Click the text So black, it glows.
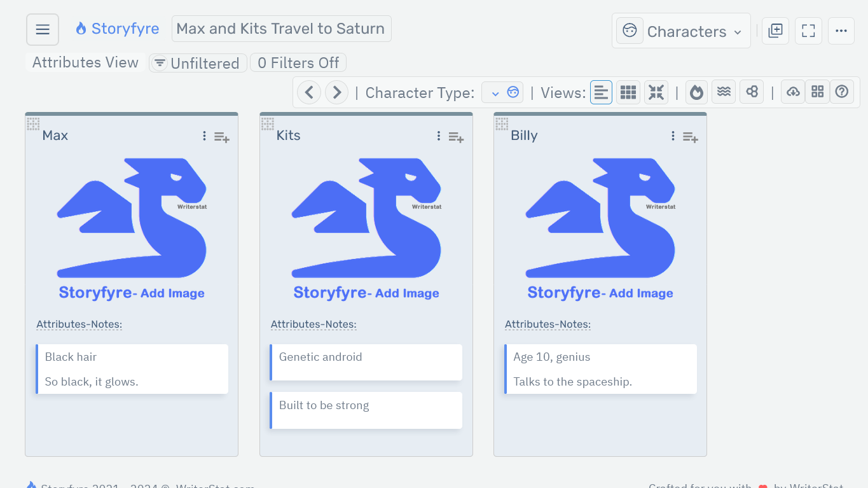This screenshot has height=488, width=868. (92, 382)
